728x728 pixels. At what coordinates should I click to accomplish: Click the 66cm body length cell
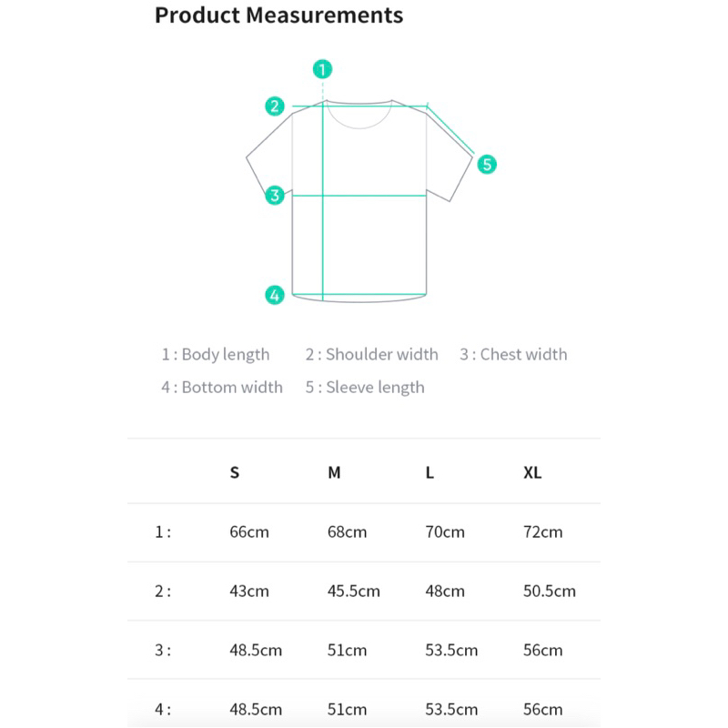(x=249, y=532)
